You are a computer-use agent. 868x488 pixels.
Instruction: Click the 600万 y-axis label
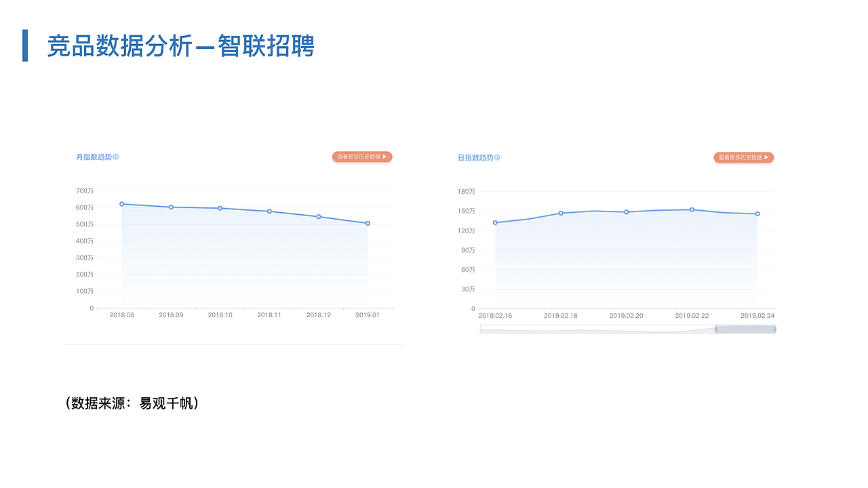click(x=85, y=207)
